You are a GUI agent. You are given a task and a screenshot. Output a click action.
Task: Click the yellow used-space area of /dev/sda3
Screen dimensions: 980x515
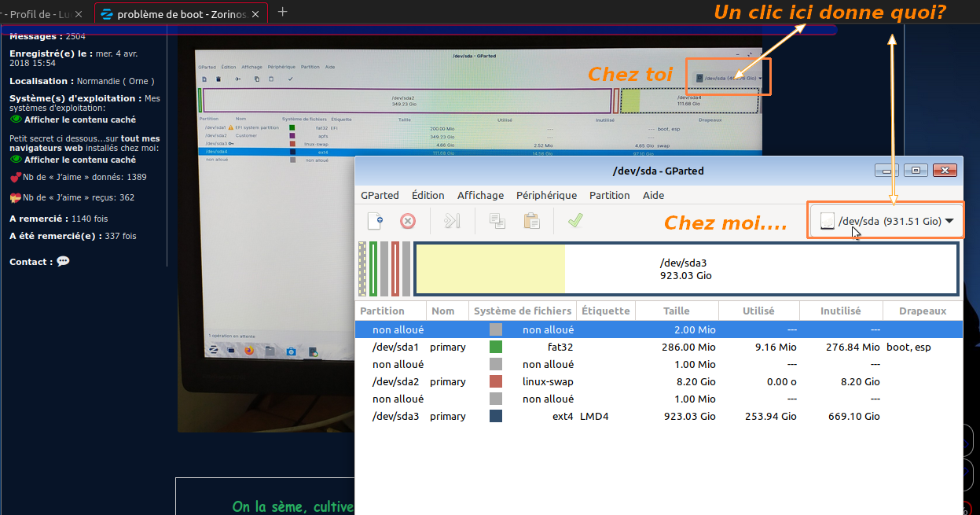tap(490, 270)
